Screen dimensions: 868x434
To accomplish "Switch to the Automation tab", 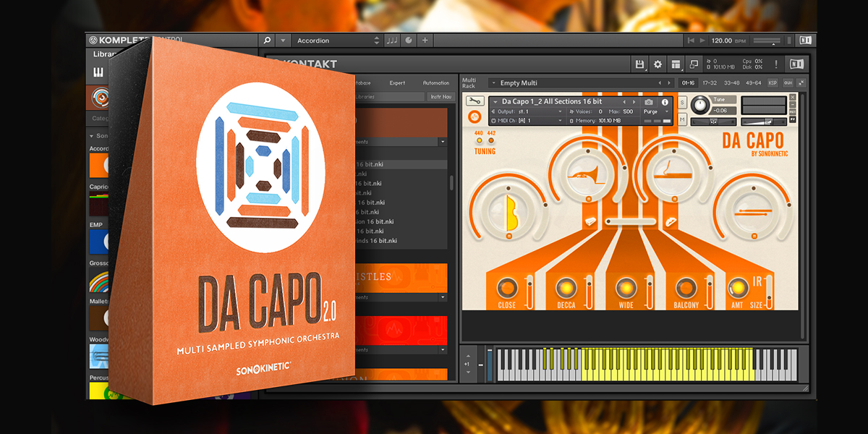I will coord(435,83).
